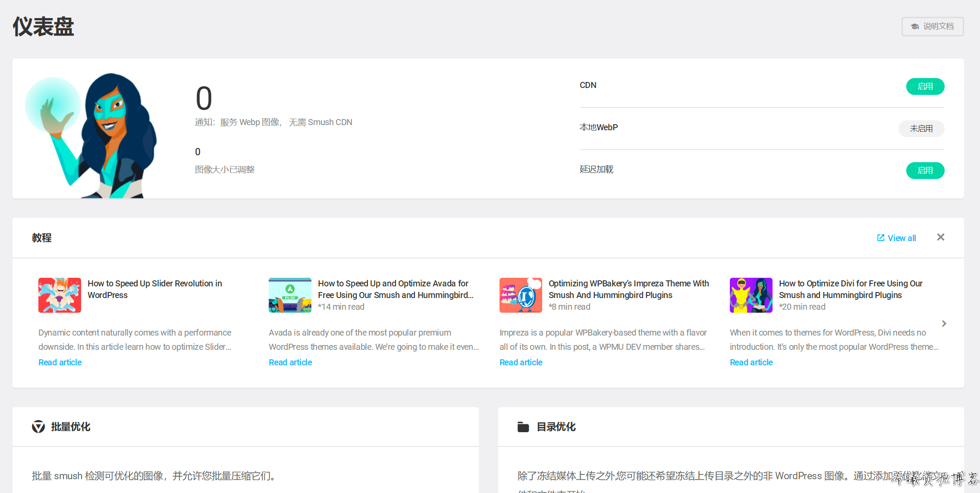Click the 本地WebP 未启用 status pill

pos(921,129)
